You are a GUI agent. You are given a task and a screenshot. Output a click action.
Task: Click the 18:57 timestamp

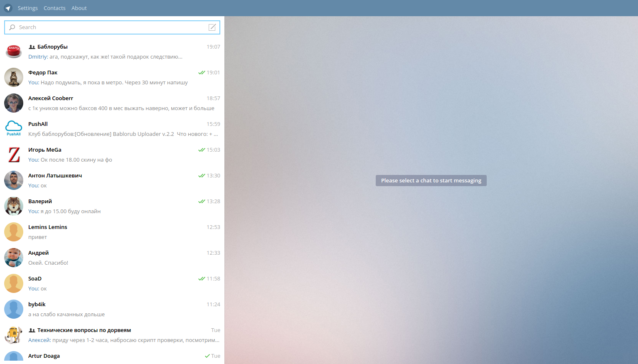pos(213,98)
